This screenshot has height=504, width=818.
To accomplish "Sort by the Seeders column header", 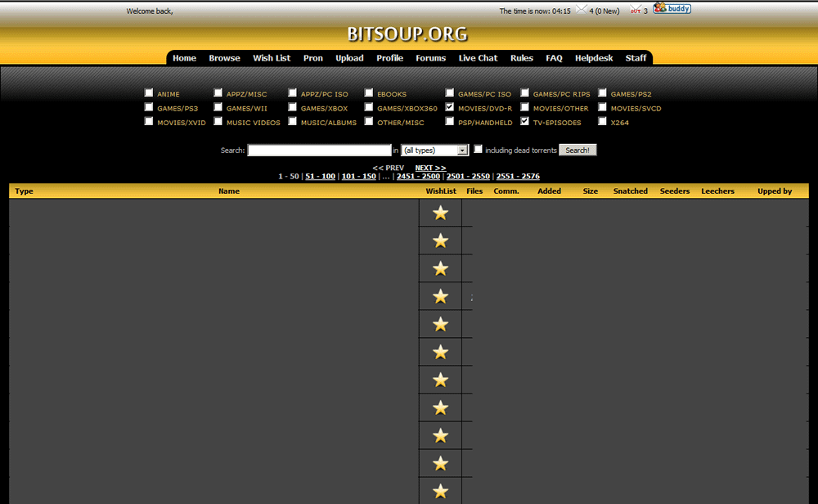I will [675, 191].
